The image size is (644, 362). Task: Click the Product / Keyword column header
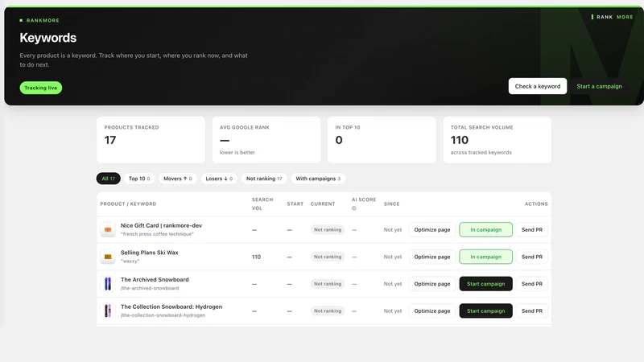128,204
